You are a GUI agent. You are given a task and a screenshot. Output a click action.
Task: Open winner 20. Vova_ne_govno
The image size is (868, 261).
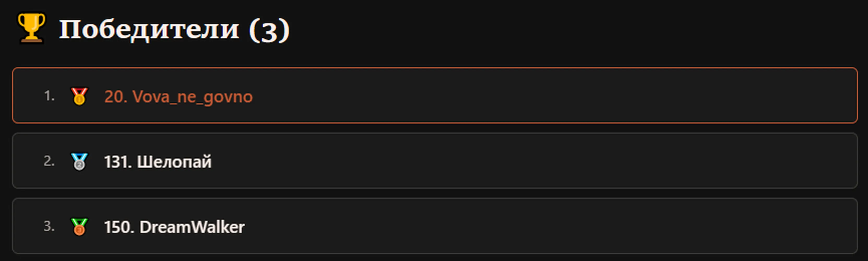(178, 97)
